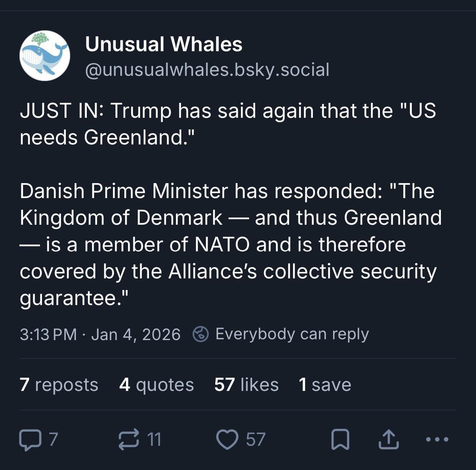Image resolution: width=476 pixels, height=470 pixels.
Task: Open the "57 likes" list
Action: coord(246,384)
